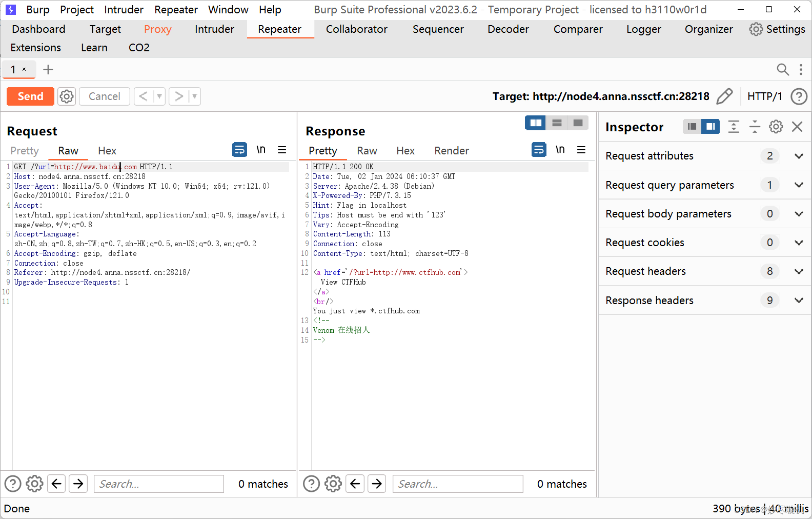Collapse all Inspector sections icon
812x519 pixels.
755,127
